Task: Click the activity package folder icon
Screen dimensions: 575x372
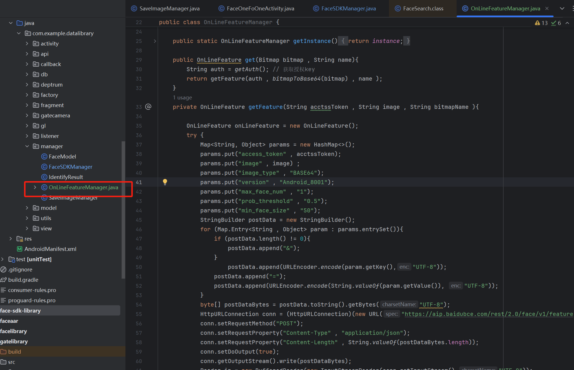Action: [x=36, y=44]
